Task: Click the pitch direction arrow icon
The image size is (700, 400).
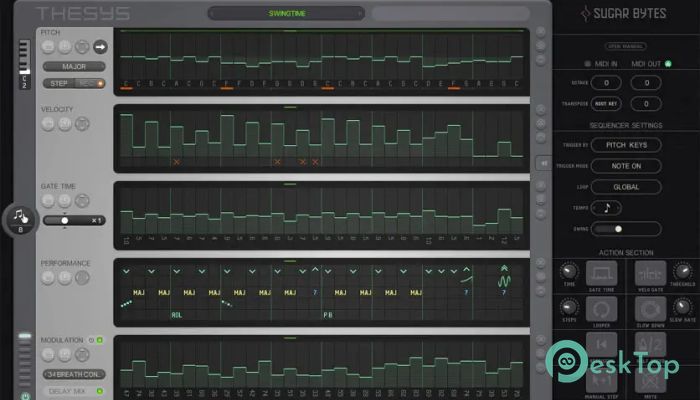Action: point(100,46)
